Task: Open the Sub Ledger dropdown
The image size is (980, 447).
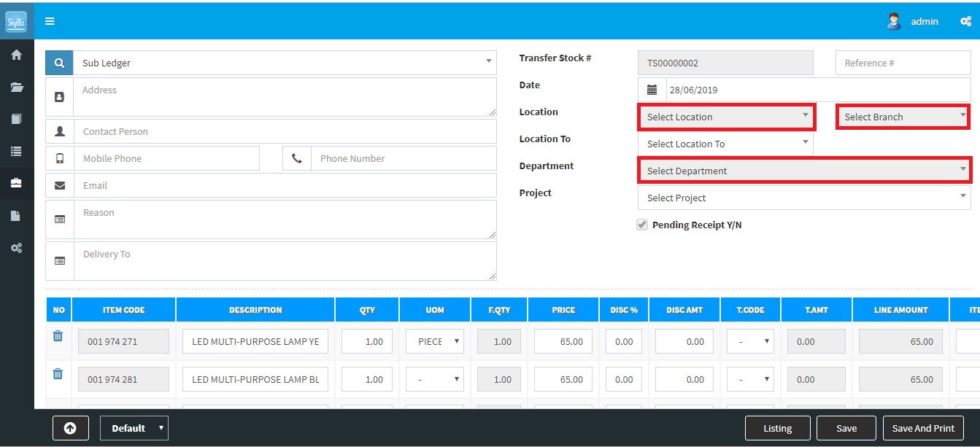Action: [285, 63]
